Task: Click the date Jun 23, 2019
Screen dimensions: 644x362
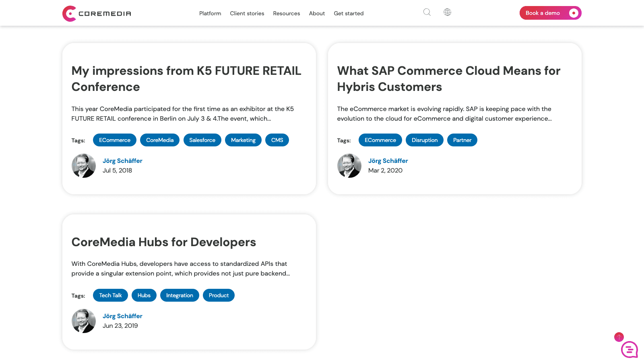Action: coord(120,326)
